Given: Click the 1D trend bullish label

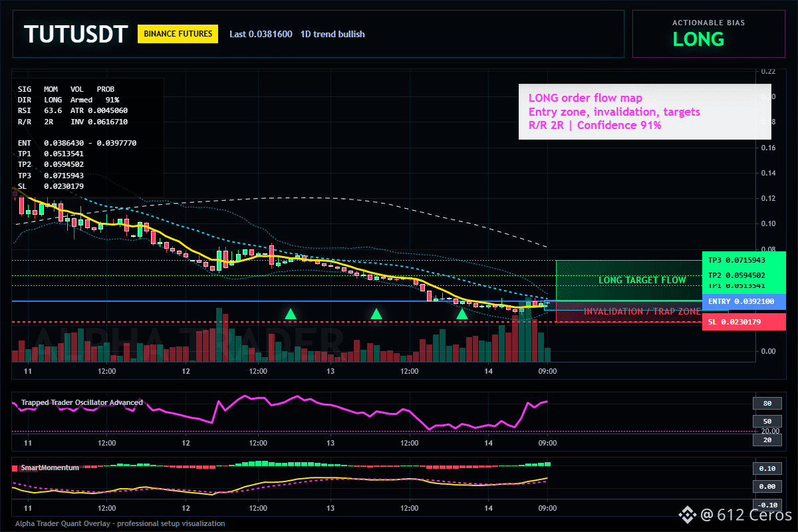Looking at the screenshot, I should (x=332, y=34).
